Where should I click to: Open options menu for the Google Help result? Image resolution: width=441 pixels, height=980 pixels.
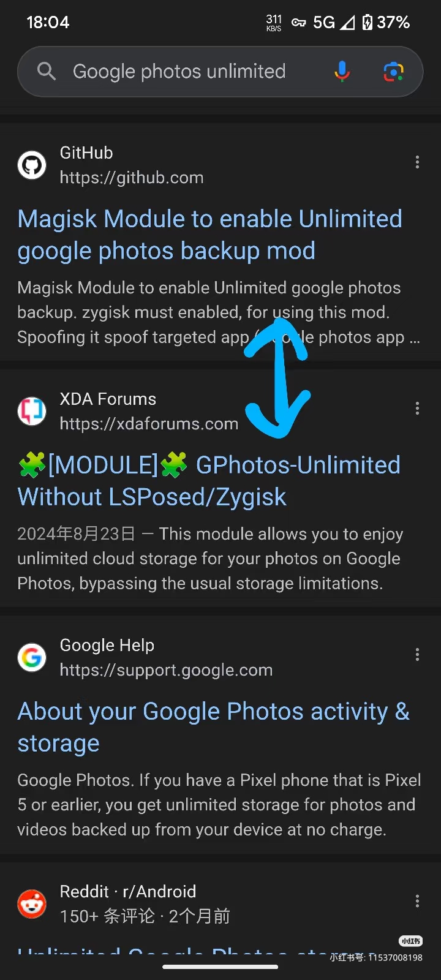click(x=417, y=655)
